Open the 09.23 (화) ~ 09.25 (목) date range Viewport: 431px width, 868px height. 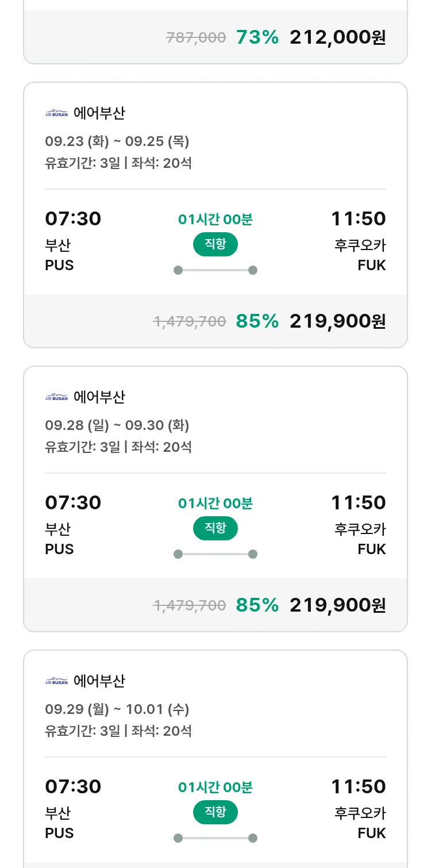click(x=117, y=141)
